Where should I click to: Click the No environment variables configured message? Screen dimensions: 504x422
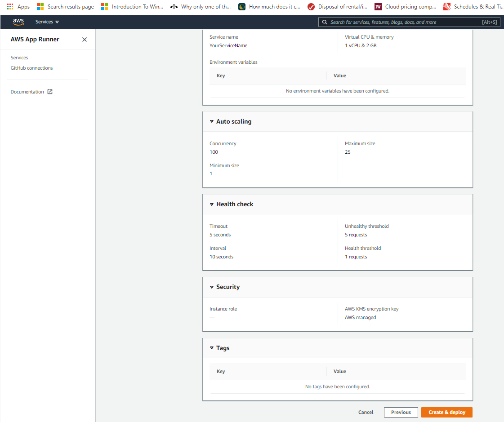(x=338, y=91)
